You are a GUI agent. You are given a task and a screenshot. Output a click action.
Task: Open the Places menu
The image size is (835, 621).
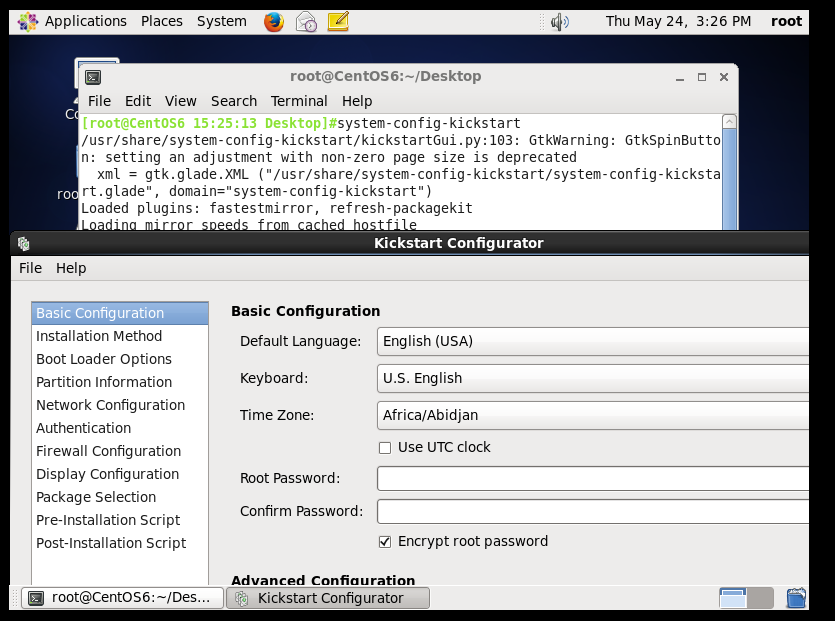click(x=162, y=22)
